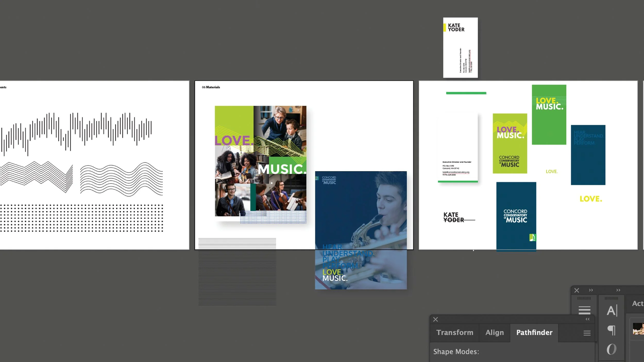Close the Pathfinder panel group
The height and width of the screenshot is (362, 644).
(x=436, y=320)
